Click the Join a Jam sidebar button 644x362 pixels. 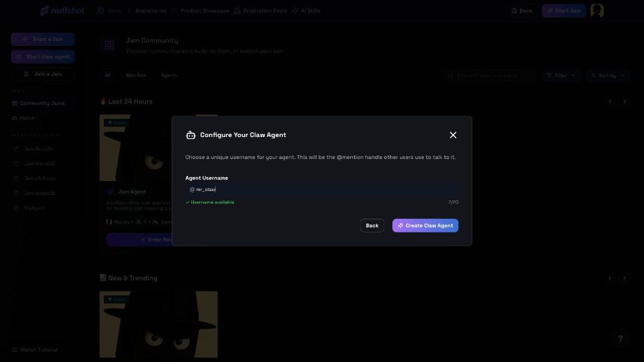43,74
